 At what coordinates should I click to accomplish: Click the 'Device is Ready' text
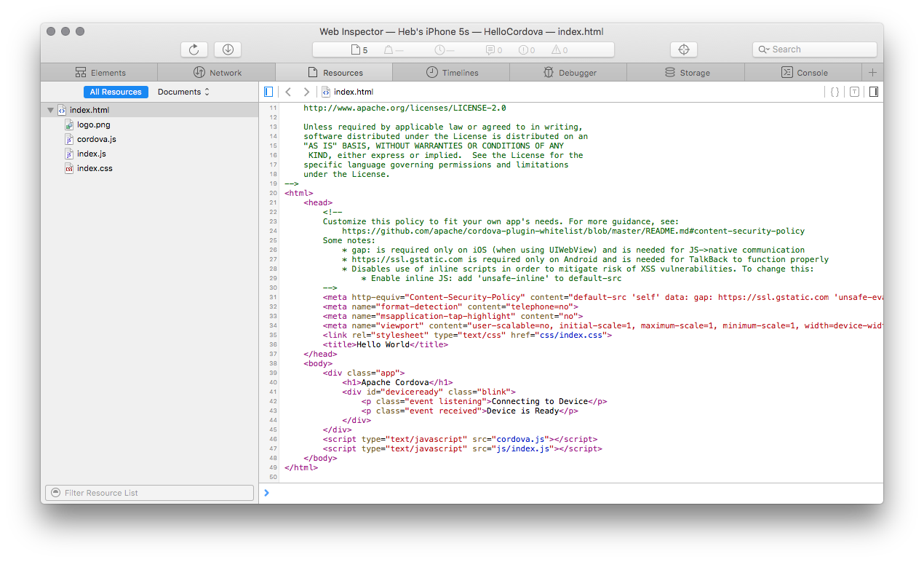point(523,411)
